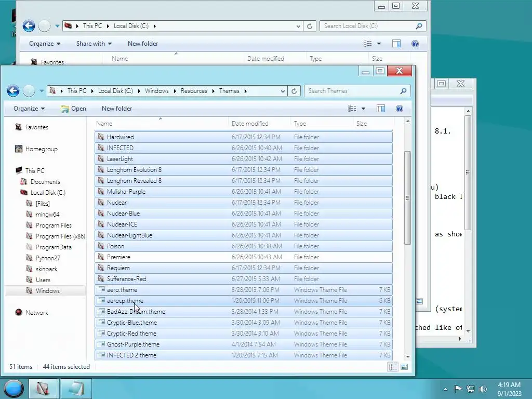
Task: Click Action Center flag in tray
Action: pos(458,389)
